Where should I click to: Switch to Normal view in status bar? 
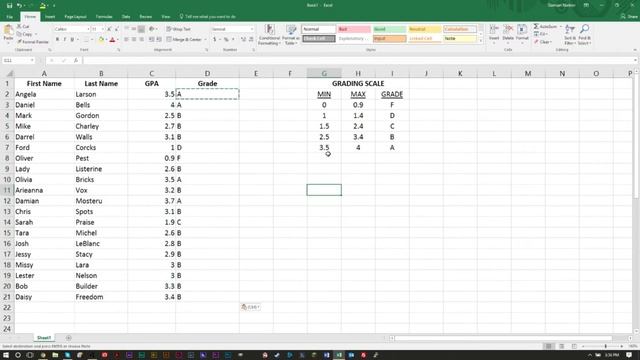pos(549,346)
